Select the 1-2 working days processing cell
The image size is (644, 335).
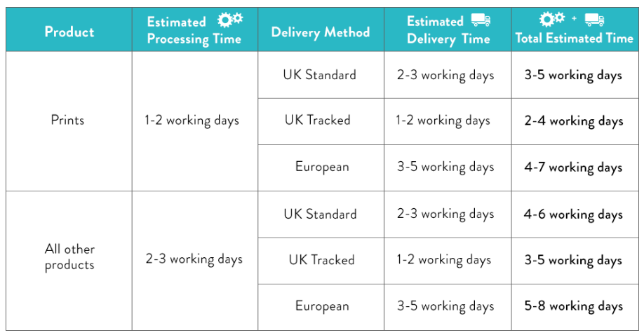coord(195,121)
